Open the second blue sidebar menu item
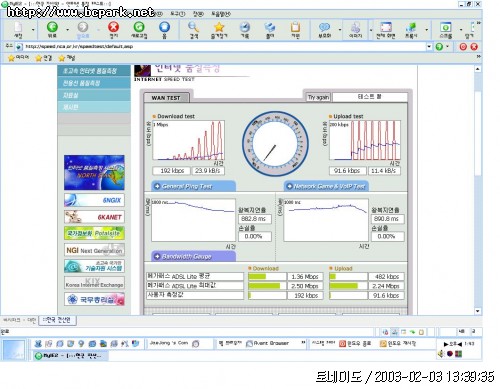The width and height of the screenshot is (500, 389). point(94,83)
